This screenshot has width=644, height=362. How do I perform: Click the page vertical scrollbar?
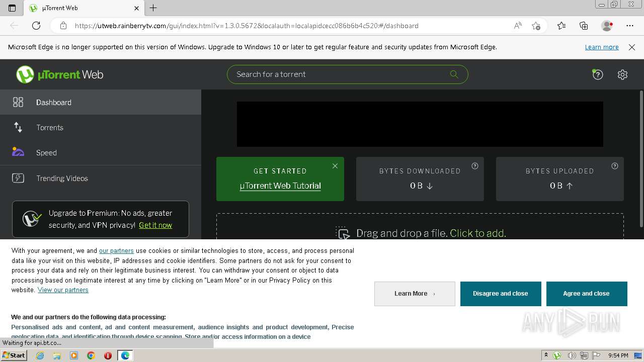(641, 159)
